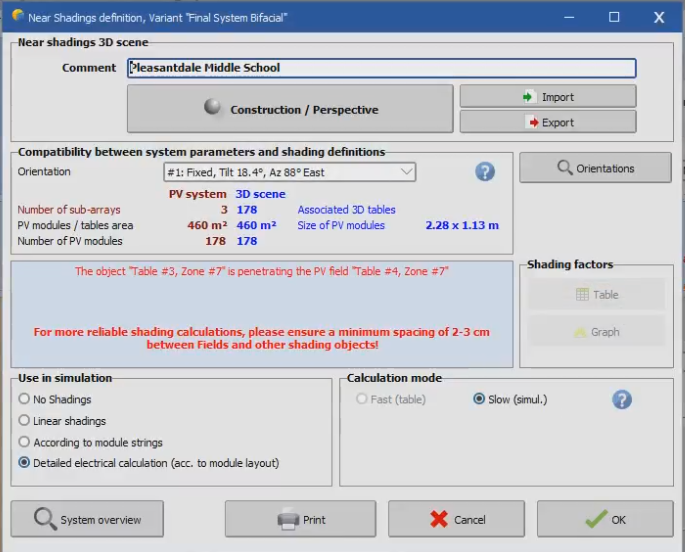Click the 'Number of sub-arrays' label
Screen dimensions: 685x552
(69, 210)
